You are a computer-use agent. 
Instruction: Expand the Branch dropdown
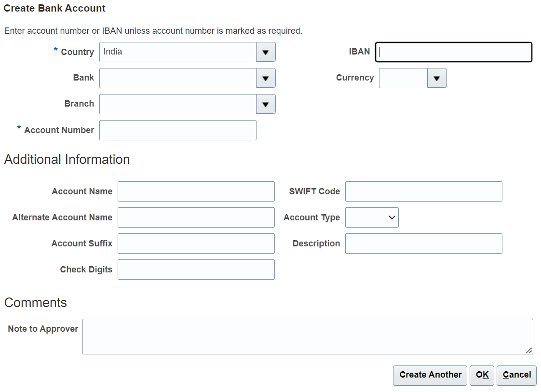265,104
